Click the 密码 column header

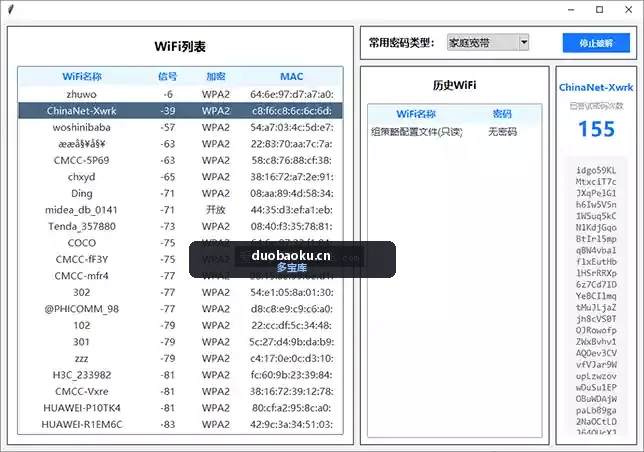(x=502, y=114)
